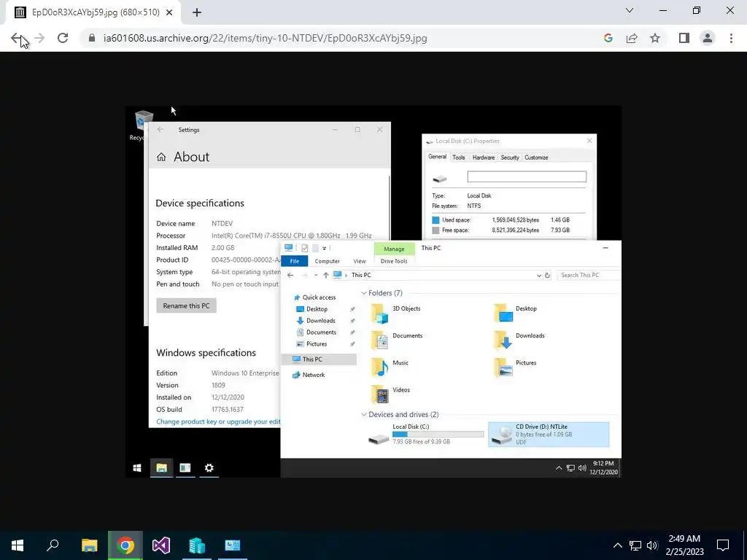Click the explorer address bar refresh icon
The image size is (747, 560).
(547, 275)
